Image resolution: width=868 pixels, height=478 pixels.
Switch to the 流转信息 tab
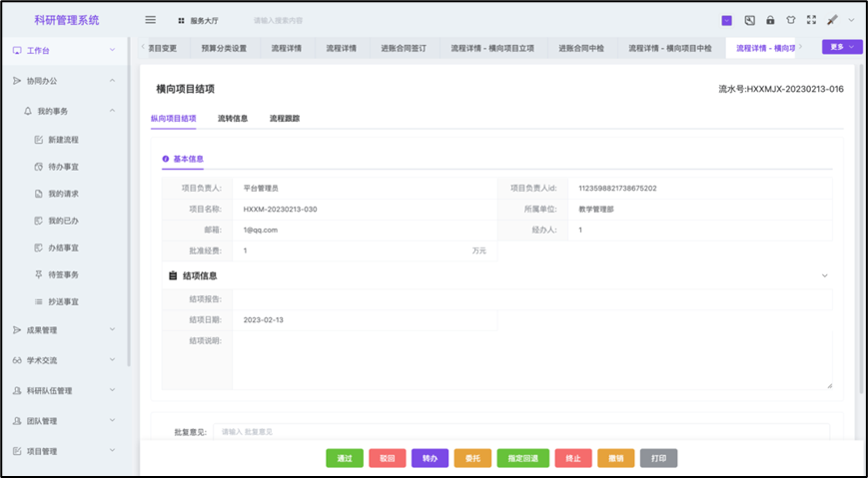point(233,119)
